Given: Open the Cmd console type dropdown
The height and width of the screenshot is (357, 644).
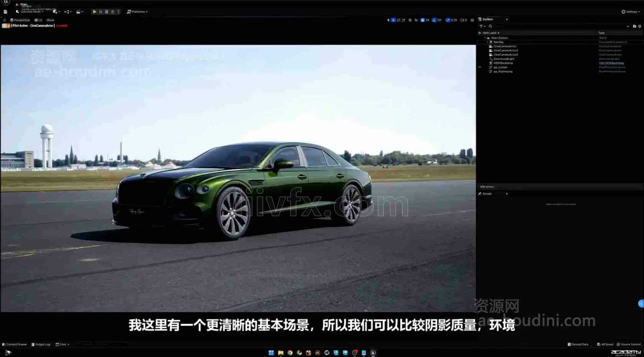Looking at the screenshot, I should tap(63, 344).
